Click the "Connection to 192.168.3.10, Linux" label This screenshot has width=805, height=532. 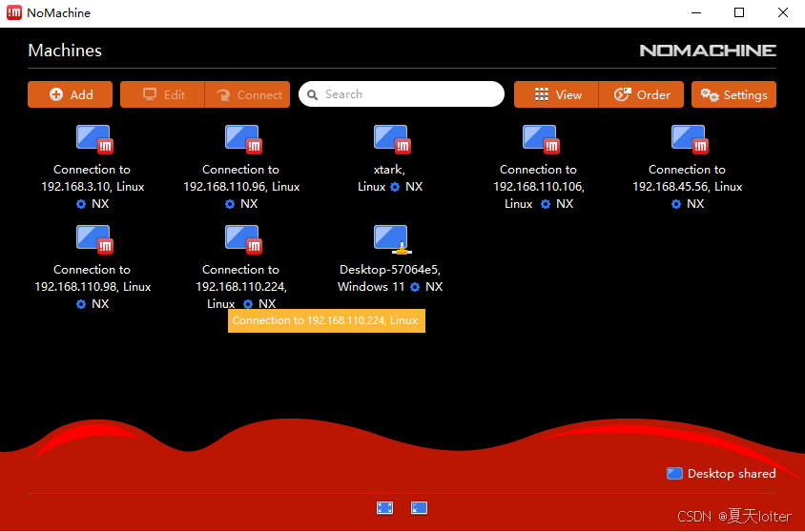[93, 178]
